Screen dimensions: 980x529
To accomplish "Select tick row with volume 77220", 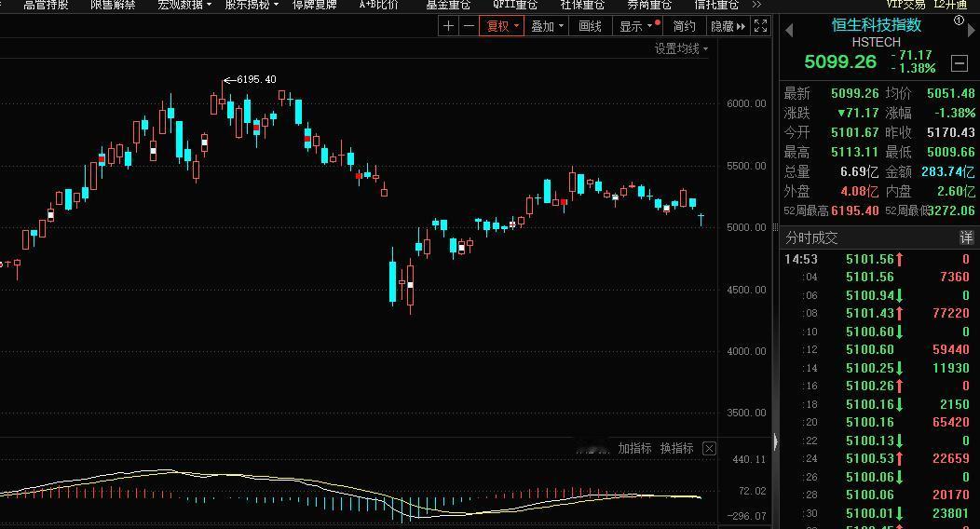I will (878, 313).
